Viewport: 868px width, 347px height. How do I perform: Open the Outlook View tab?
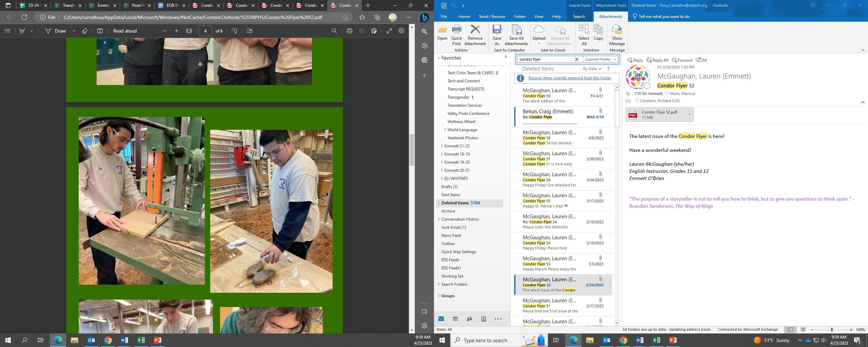[539, 17]
